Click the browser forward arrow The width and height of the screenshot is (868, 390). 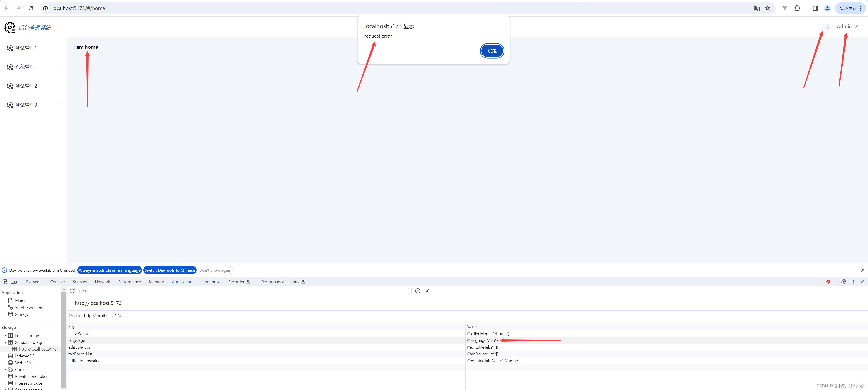(19, 8)
